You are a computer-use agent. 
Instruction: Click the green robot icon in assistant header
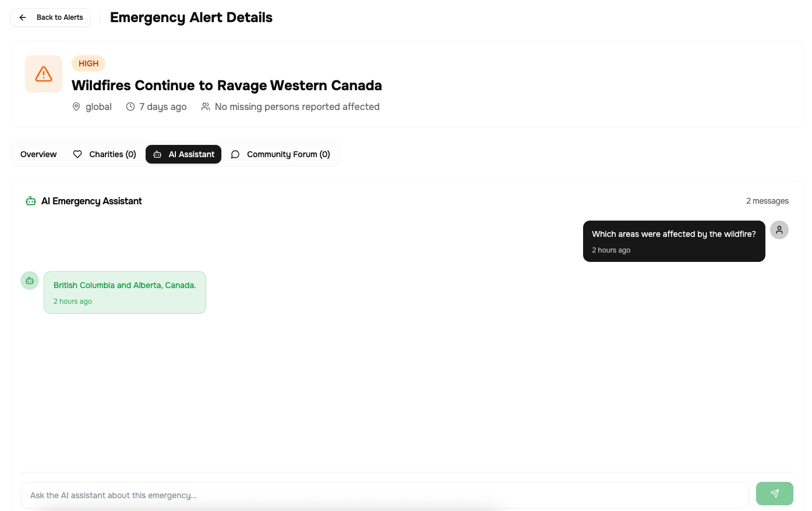31,201
